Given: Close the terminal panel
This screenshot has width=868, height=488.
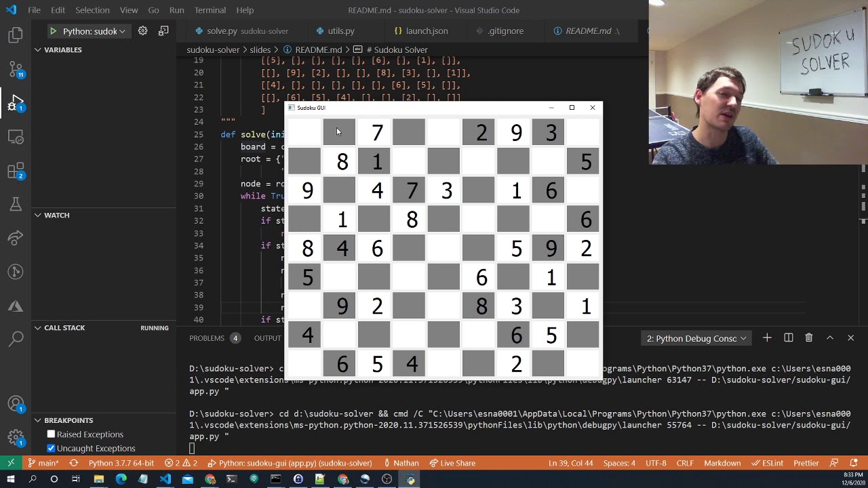Looking at the screenshot, I should pos(850,338).
